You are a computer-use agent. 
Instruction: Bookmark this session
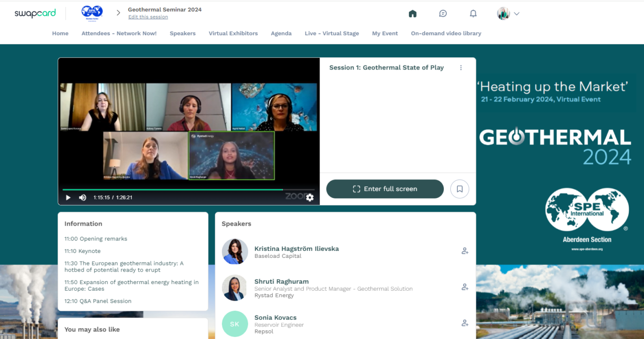coord(460,189)
